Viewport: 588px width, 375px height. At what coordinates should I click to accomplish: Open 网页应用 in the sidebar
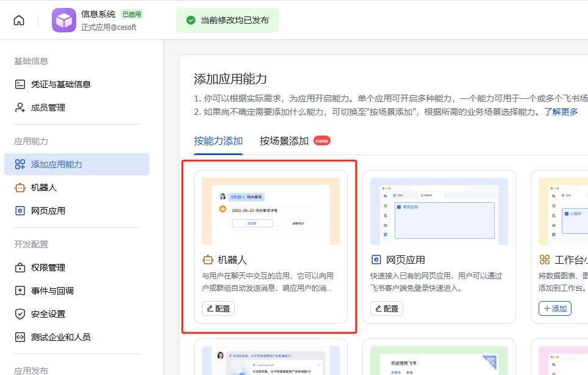coord(48,211)
